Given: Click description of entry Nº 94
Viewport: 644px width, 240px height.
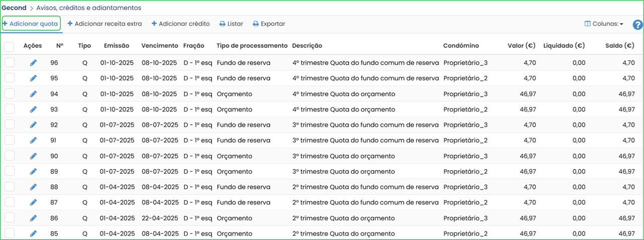Looking at the screenshot, I should tap(344, 94).
